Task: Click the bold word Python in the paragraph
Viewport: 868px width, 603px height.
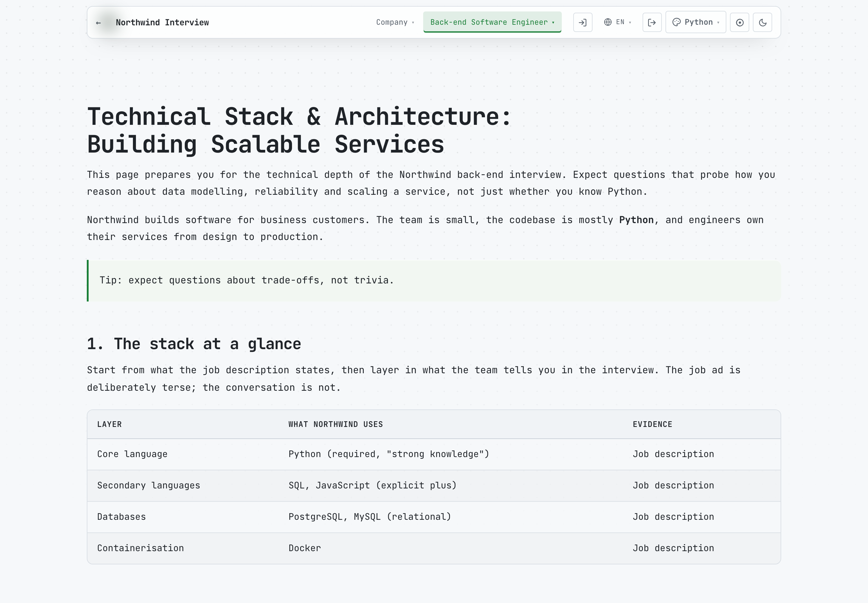Action: (636, 220)
